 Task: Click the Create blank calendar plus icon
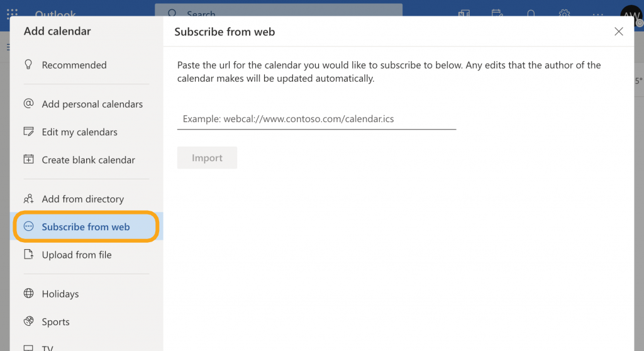pyautogui.click(x=28, y=160)
